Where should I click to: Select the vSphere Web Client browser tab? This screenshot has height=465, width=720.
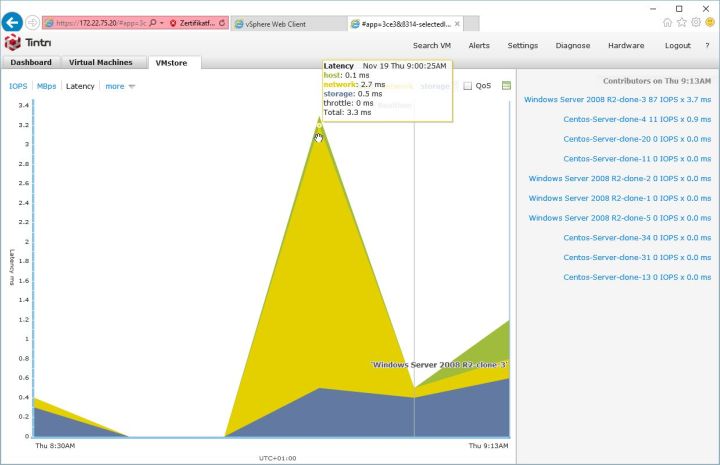(x=285, y=22)
